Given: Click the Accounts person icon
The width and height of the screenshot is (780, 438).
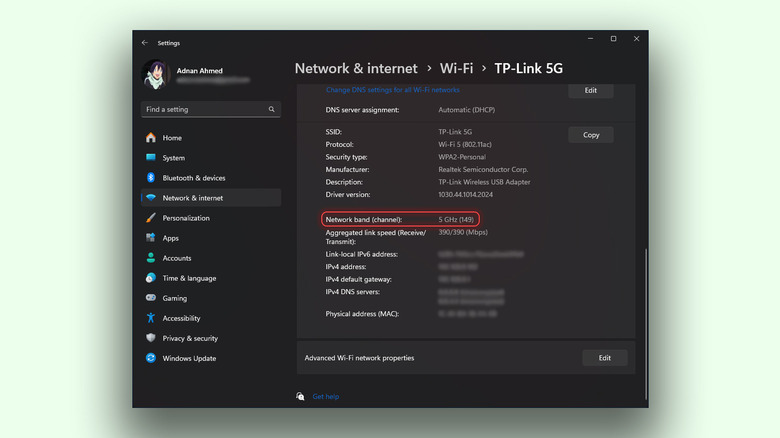Looking at the screenshot, I should (x=151, y=258).
